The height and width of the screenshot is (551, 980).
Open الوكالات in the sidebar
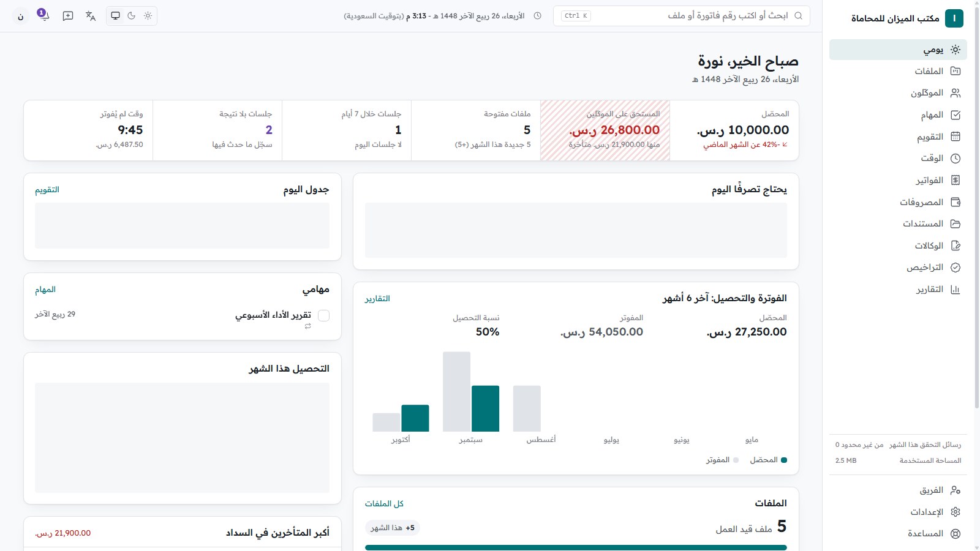tap(898, 246)
